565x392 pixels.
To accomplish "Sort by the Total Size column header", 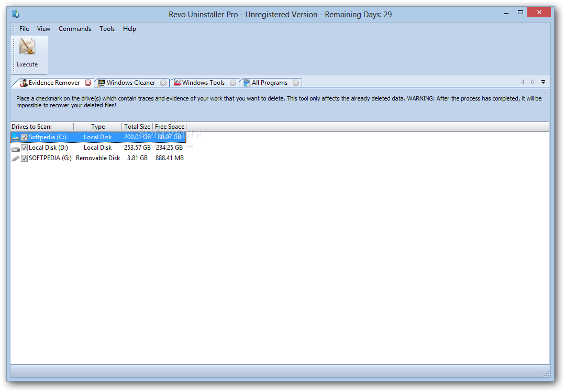I will [x=137, y=127].
